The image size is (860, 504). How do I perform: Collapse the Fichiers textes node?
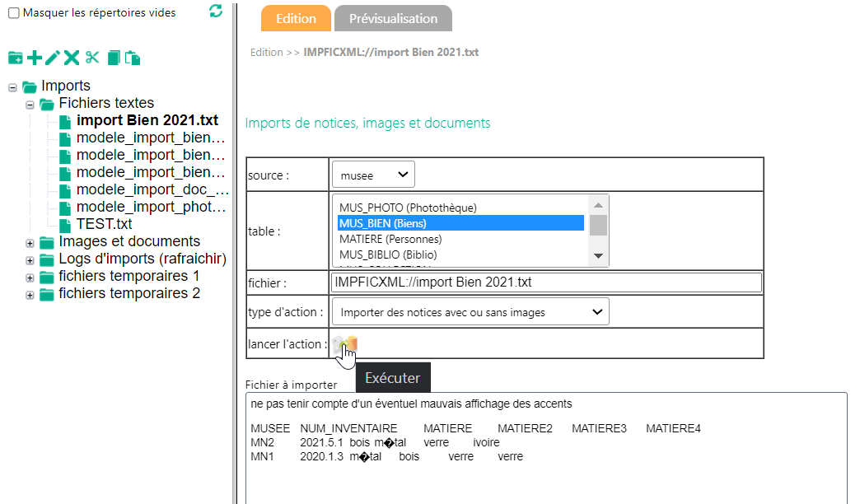pos(30,105)
